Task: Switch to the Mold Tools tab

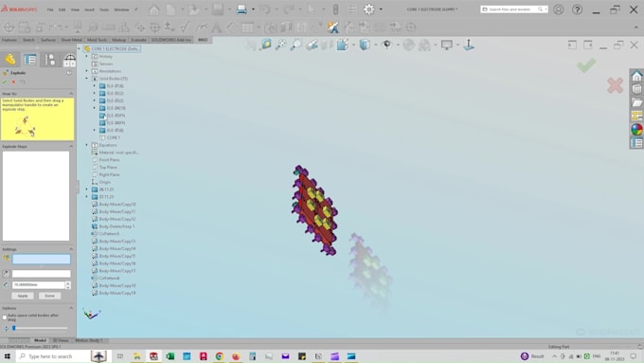Action: 97,40
